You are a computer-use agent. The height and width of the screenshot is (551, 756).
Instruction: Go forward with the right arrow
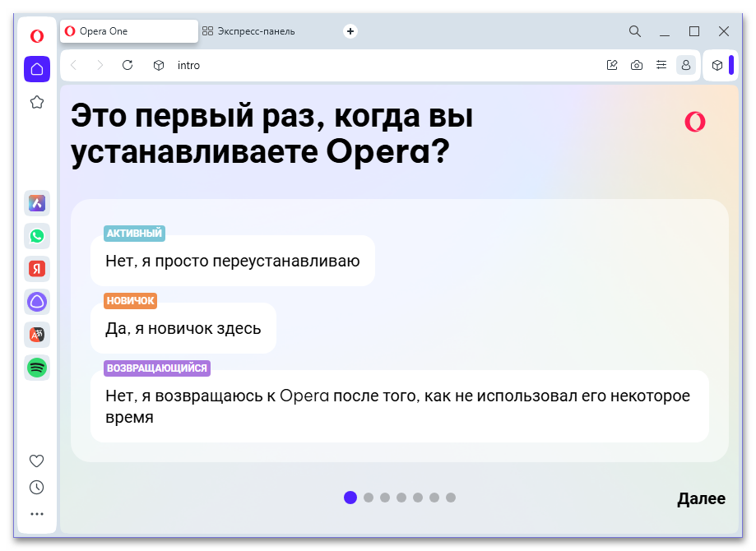pos(100,65)
